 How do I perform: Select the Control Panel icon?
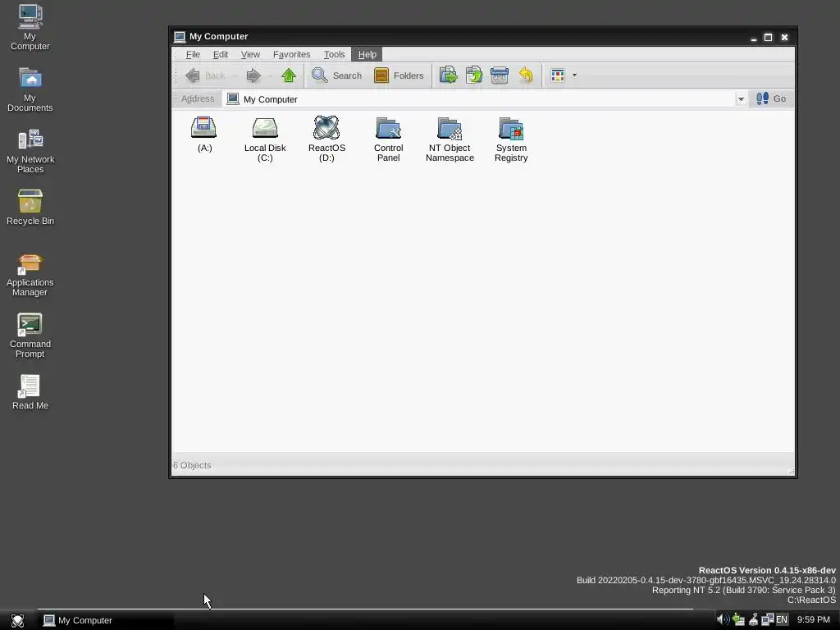tap(388, 139)
